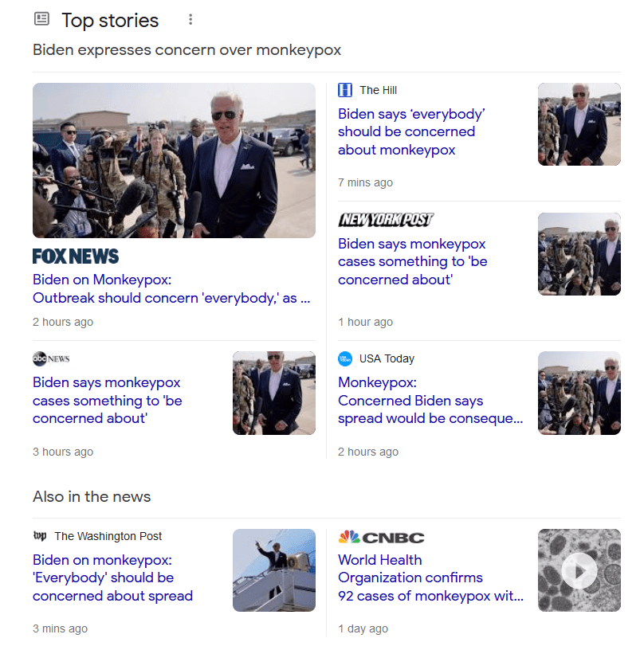
Task: Open the Top stories three-dot options menu
Action: click(x=190, y=19)
